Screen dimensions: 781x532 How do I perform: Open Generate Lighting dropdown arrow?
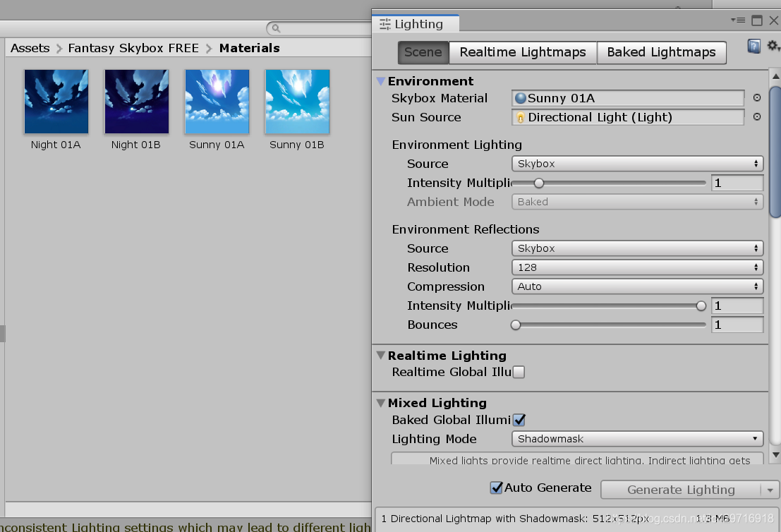click(x=770, y=490)
